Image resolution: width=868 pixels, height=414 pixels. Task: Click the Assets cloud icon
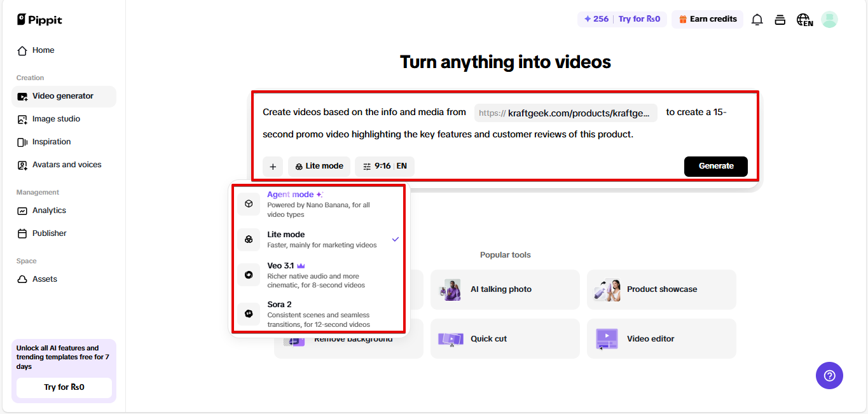[x=22, y=280]
